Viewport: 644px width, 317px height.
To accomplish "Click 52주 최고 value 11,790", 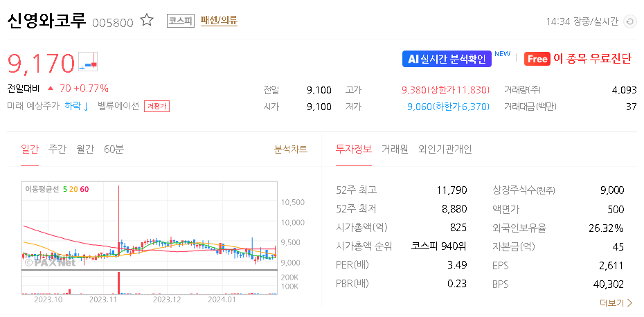I will 451,190.
